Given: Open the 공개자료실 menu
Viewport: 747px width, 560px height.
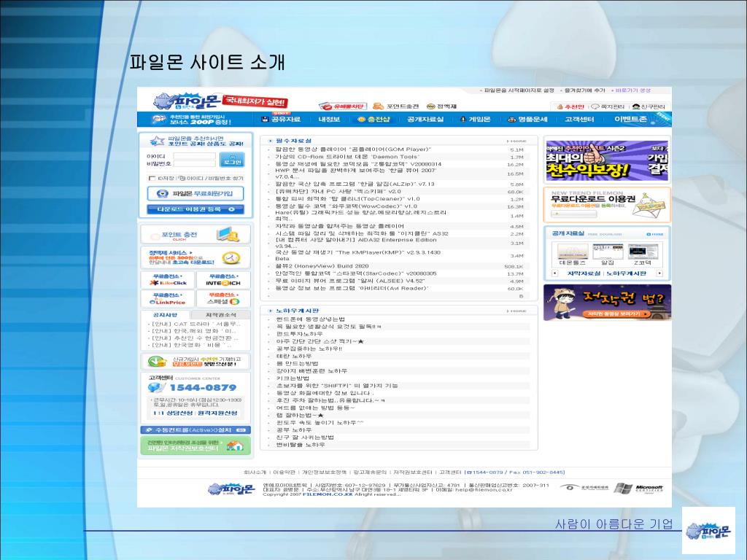Looking at the screenshot, I should click(425, 119).
